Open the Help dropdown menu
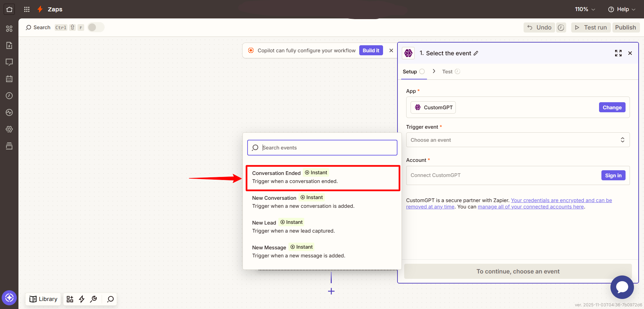The height and width of the screenshot is (309, 644). coord(622,9)
